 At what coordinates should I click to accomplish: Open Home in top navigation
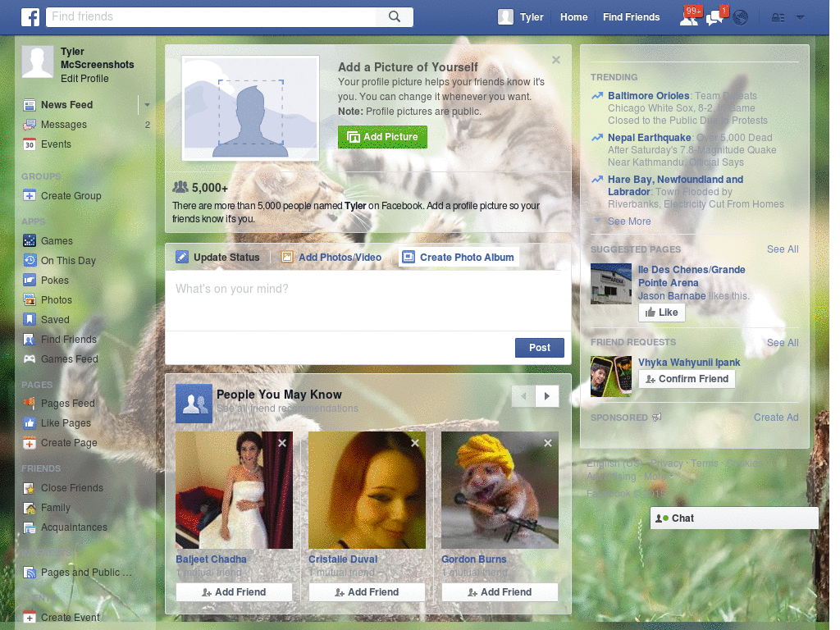(x=573, y=17)
